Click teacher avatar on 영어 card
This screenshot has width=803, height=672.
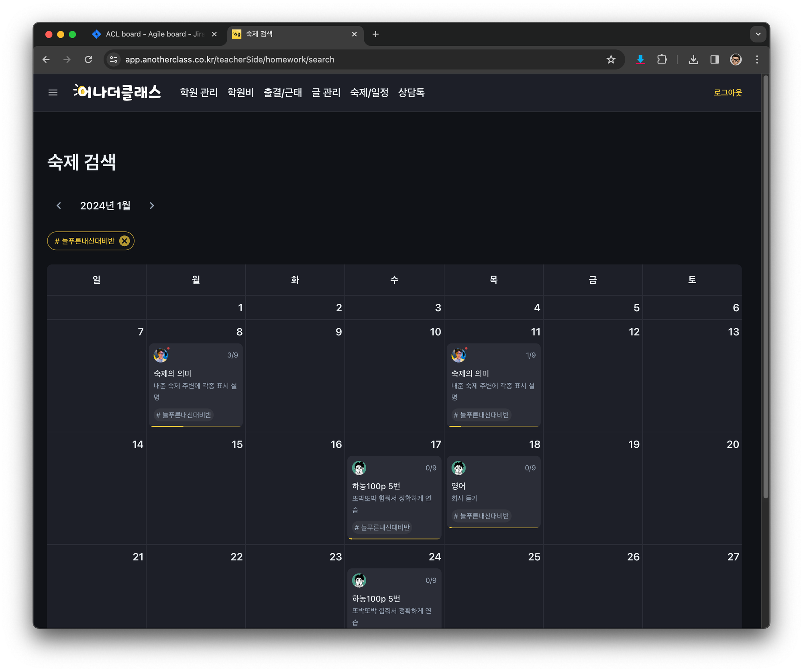[x=458, y=468]
